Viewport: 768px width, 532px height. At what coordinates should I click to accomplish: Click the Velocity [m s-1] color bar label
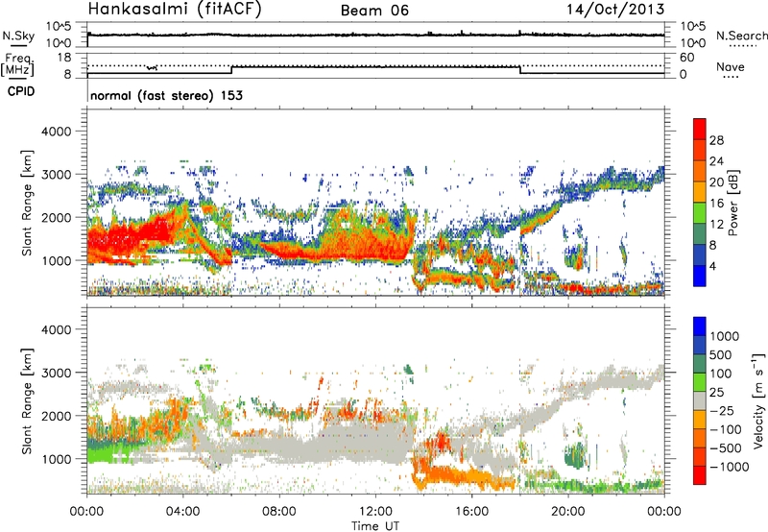pos(758,401)
